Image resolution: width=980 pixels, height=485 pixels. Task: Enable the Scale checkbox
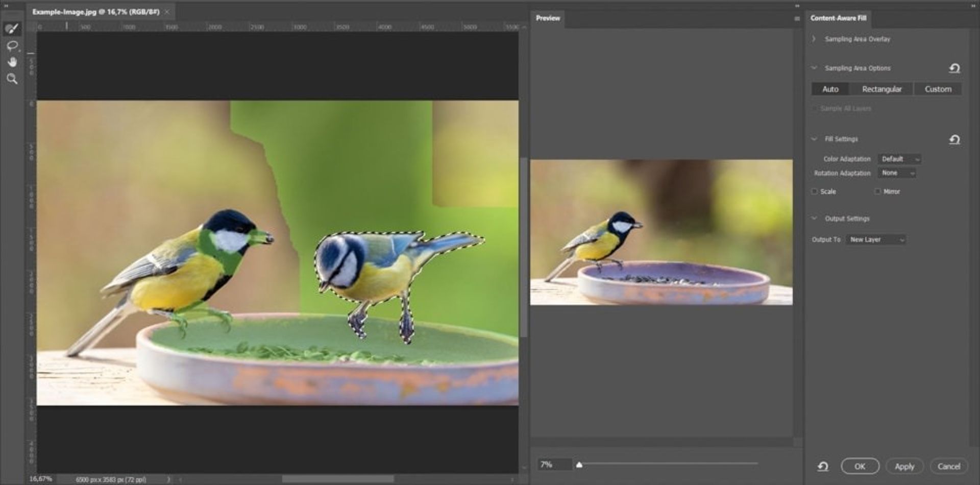815,191
